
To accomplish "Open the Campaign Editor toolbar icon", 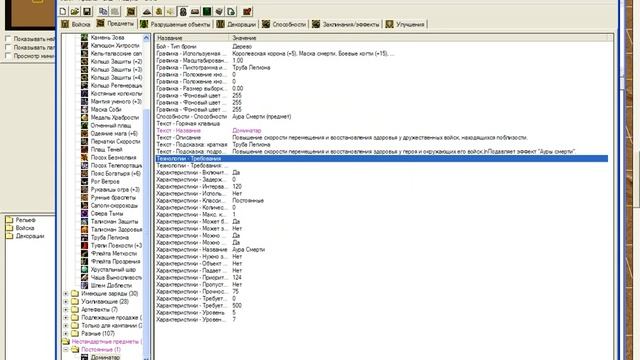I will click(x=195, y=11).
